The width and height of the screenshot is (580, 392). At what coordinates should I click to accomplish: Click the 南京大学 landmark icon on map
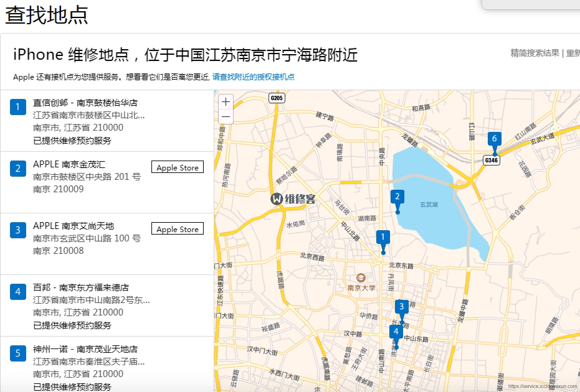361,278
